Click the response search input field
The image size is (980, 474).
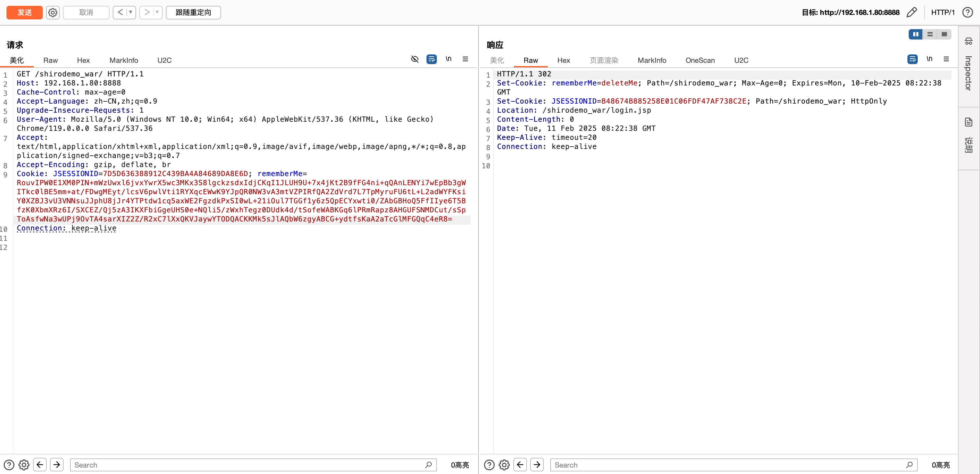pos(729,465)
